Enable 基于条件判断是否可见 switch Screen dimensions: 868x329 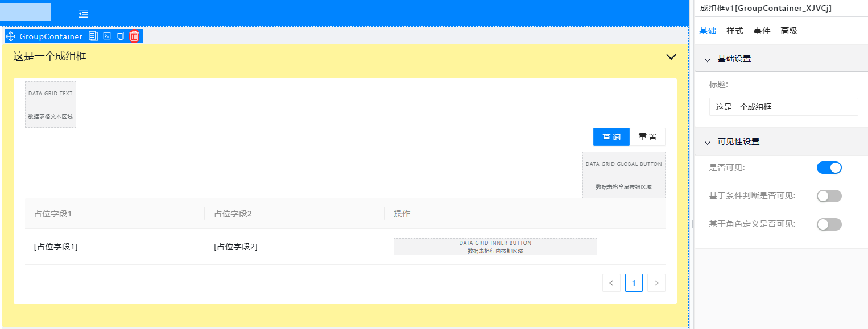coord(829,196)
